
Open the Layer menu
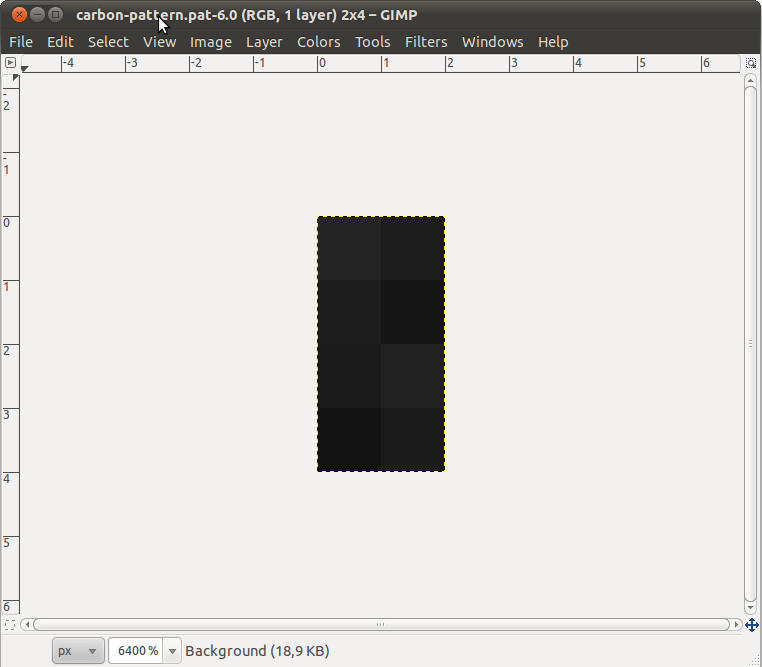(264, 42)
